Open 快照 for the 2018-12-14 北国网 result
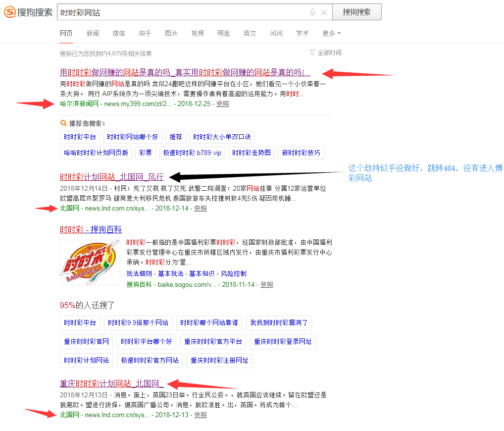This screenshot has width=504, height=431. coord(200,209)
